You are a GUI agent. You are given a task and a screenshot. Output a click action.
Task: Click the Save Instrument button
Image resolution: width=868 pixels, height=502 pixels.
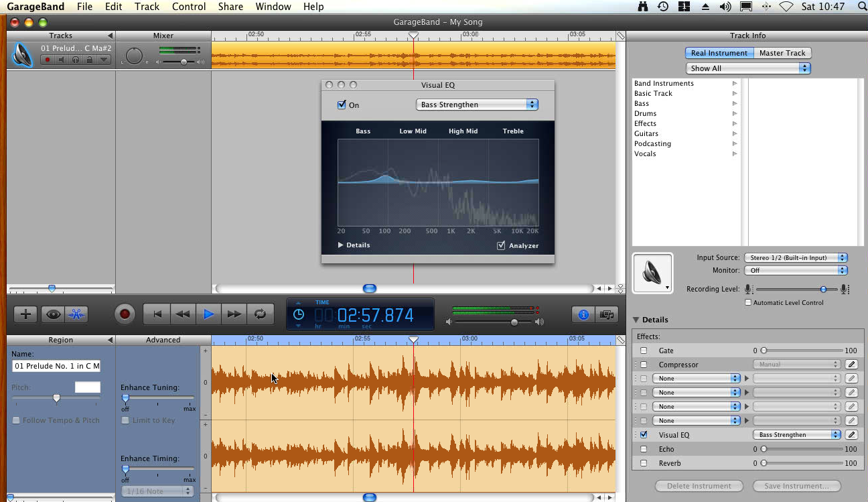[796, 486]
